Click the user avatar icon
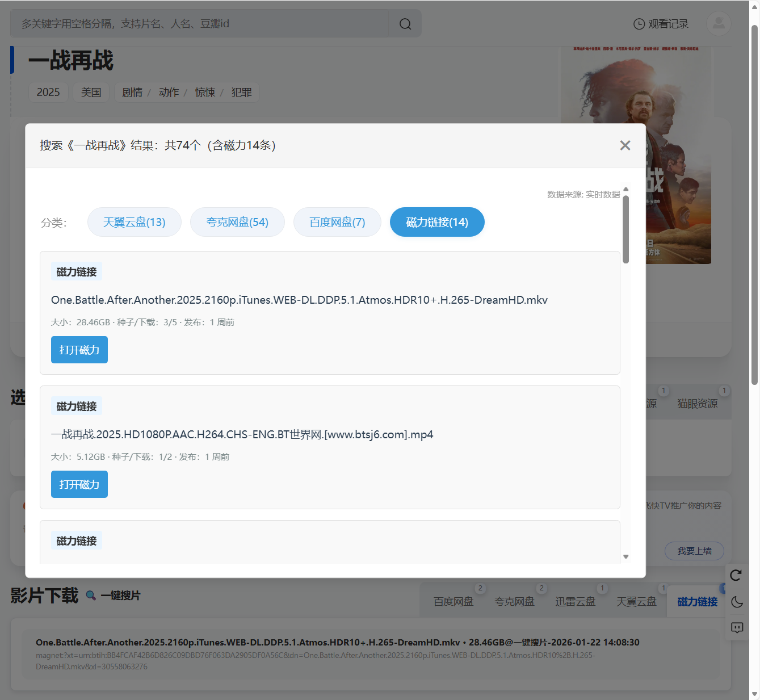Image resolution: width=760 pixels, height=700 pixels. click(x=718, y=23)
